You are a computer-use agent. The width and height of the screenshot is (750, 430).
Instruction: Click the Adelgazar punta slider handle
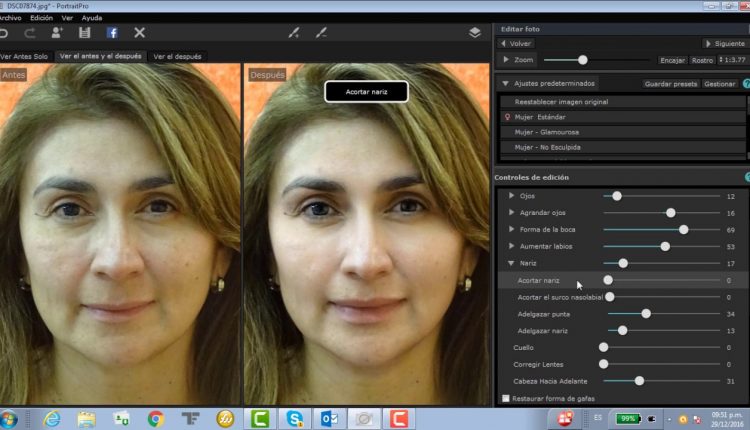pos(646,314)
